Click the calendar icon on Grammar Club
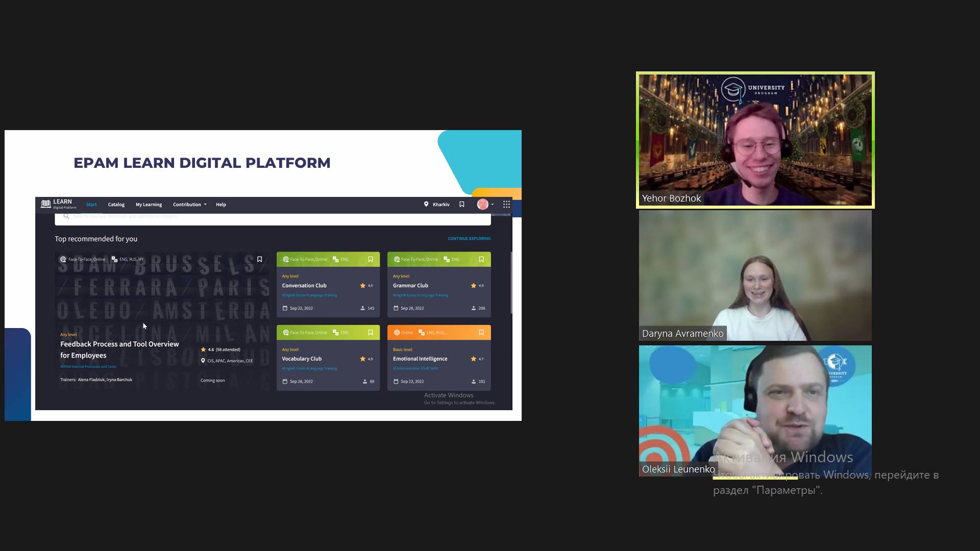The height and width of the screenshot is (551, 980). tap(396, 308)
